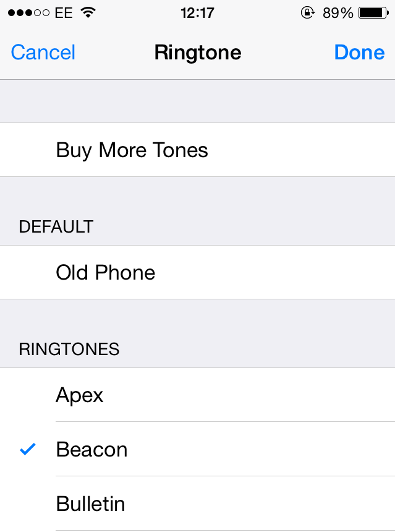
Task: Tap the RINGTONES section header
Action: point(69,349)
